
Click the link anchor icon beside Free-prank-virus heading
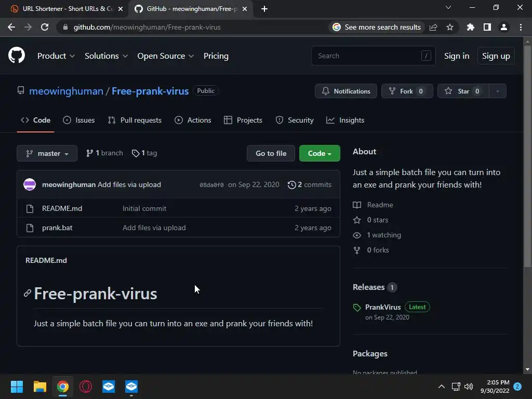click(28, 293)
